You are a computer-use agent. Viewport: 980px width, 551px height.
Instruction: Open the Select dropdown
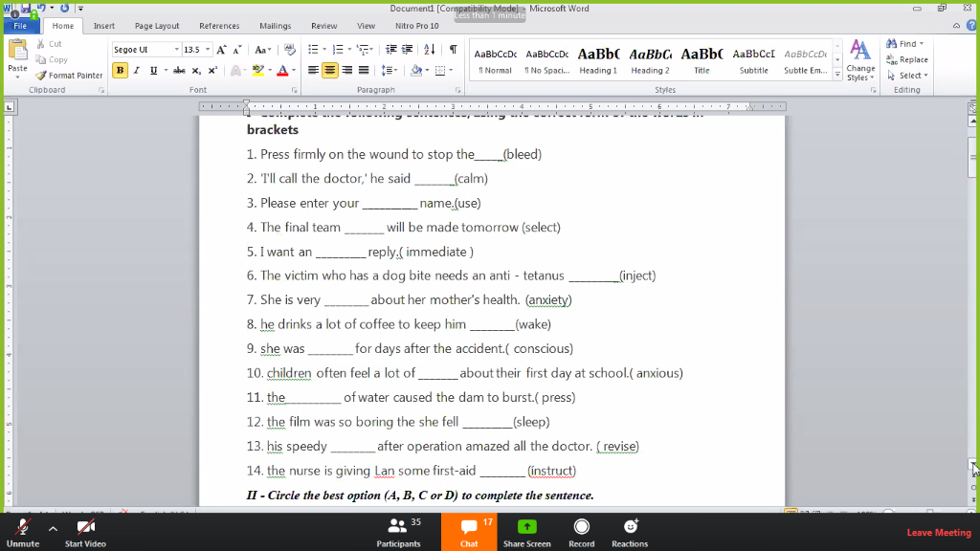coord(907,75)
